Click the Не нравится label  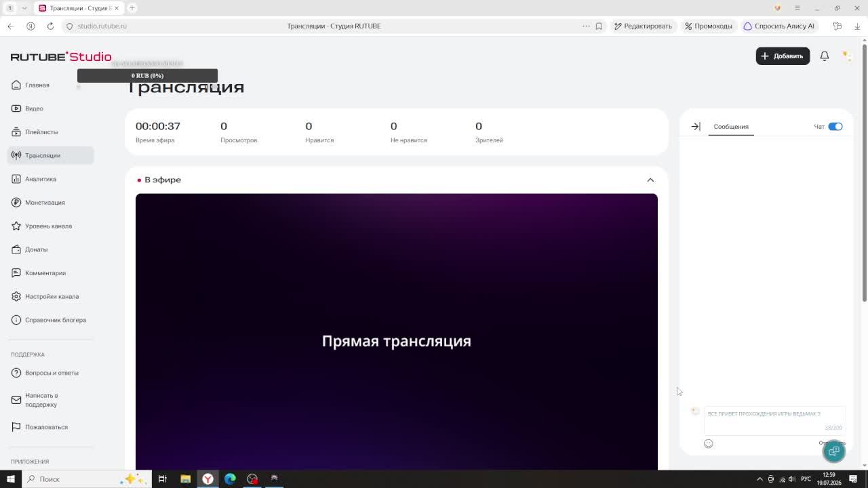point(409,140)
